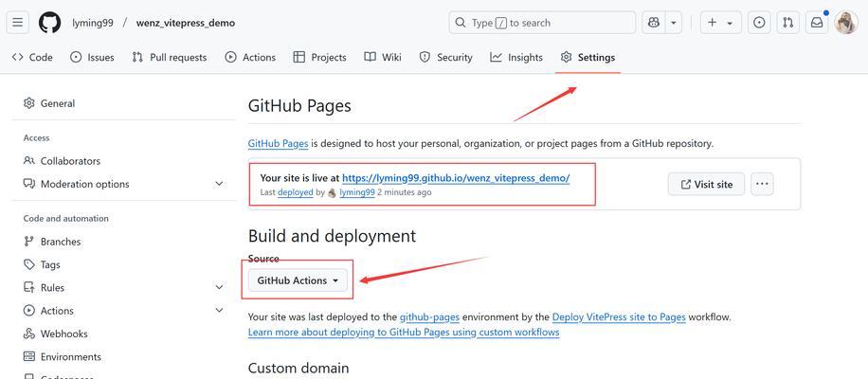Screen dimensions: 868x379
Task: Click the Pull requests tab merge icon
Action: 137,57
